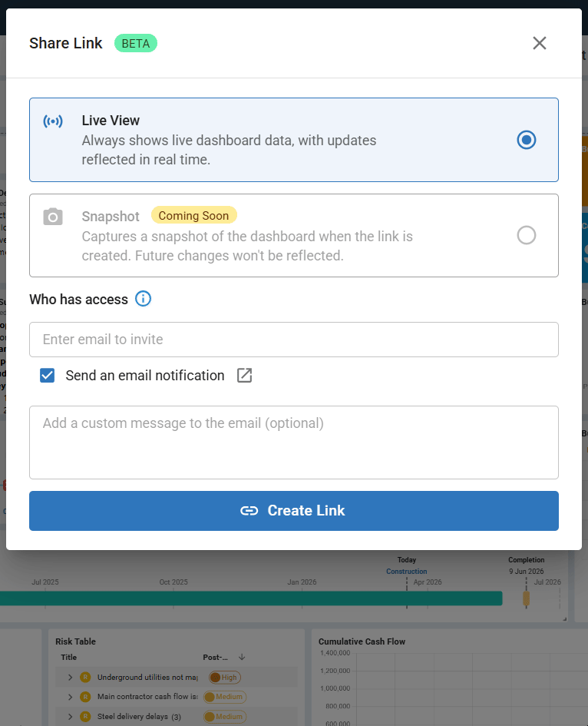Click the High risk rating badge
This screenshot has width=588, height=726.
(x=224, y=677)
